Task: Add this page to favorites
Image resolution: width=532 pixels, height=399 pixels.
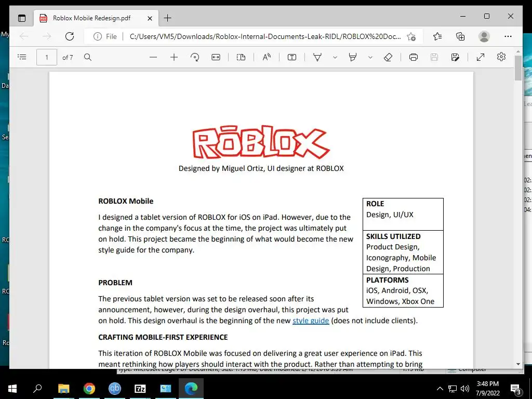Action: 411,36
